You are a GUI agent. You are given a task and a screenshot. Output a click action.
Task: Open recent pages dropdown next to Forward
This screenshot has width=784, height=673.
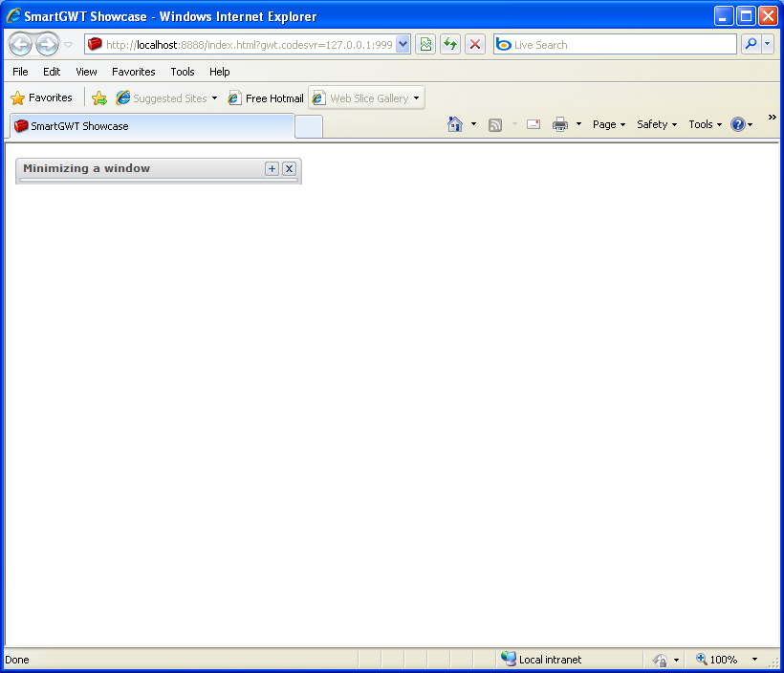[x=69, y=45]
